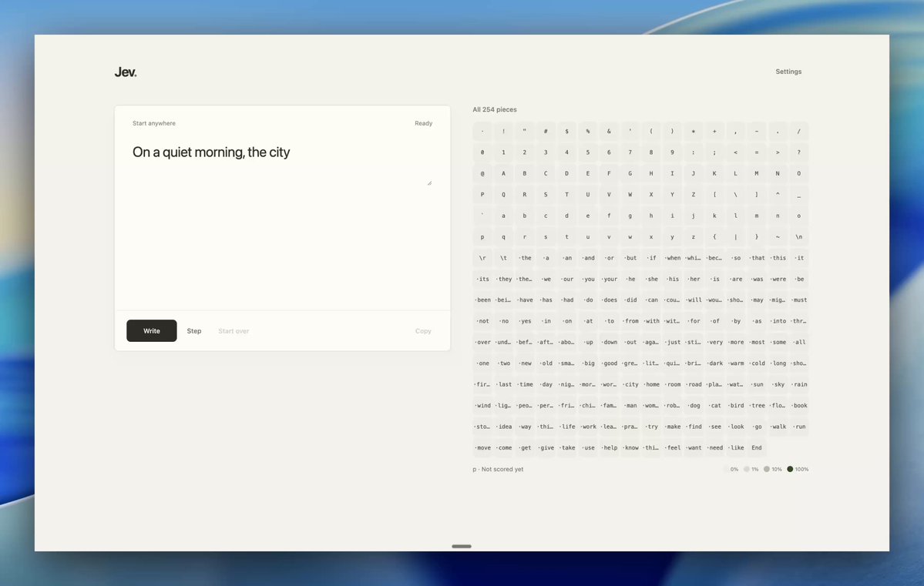
Task: Click the 'Not scored yet' status text
Action: click(502, 470)
